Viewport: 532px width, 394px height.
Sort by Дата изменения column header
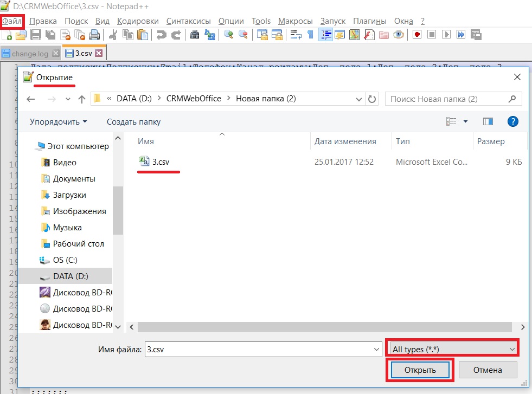coord(345,141)
